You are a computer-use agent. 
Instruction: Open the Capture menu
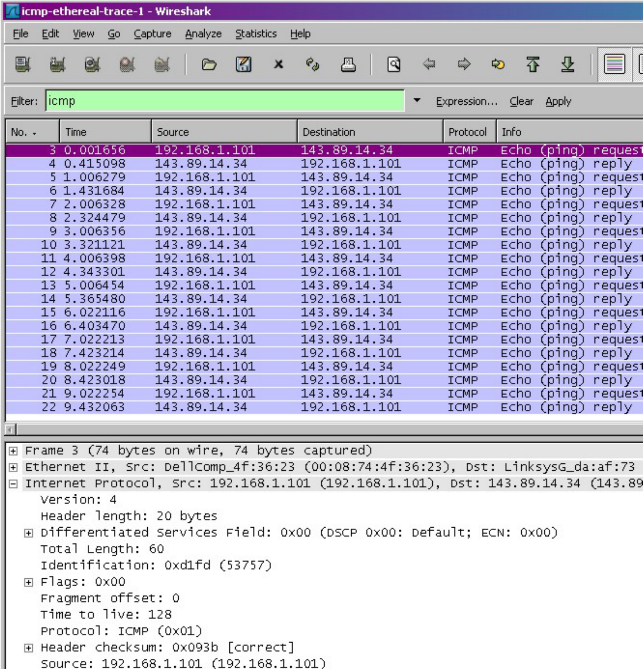tap(152, 33)
